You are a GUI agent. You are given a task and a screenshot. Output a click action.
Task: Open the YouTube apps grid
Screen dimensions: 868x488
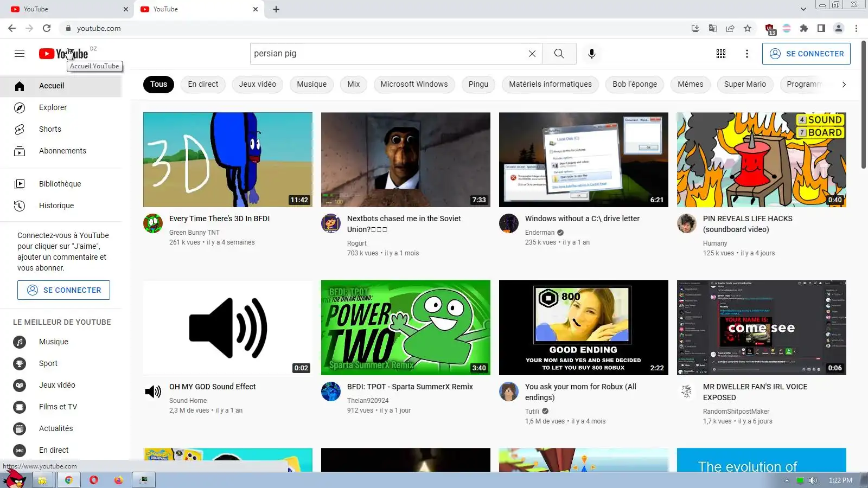(721, 54)
